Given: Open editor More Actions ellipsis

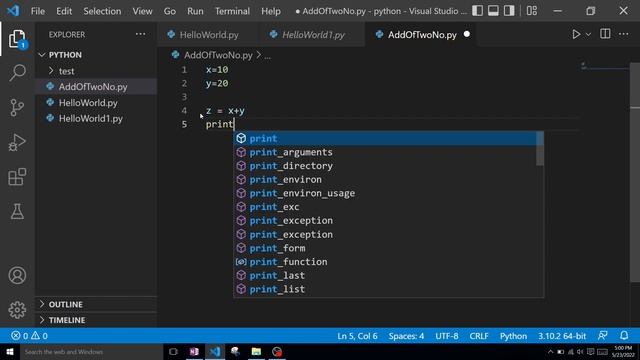Looking at the screenshot, I should coord(624,34).
